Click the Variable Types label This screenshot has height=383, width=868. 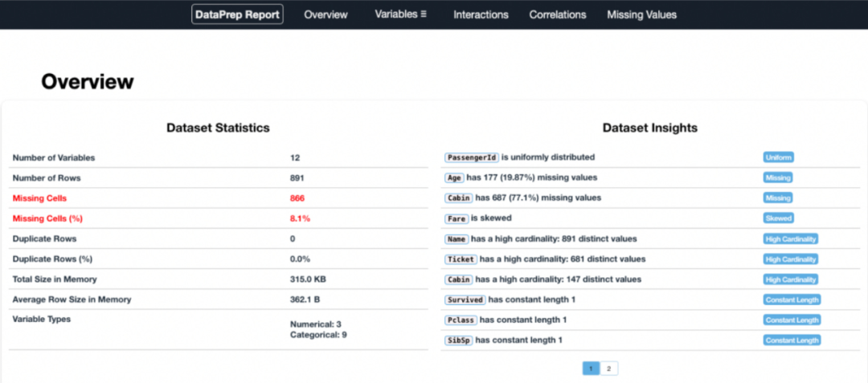click(42, 320)
